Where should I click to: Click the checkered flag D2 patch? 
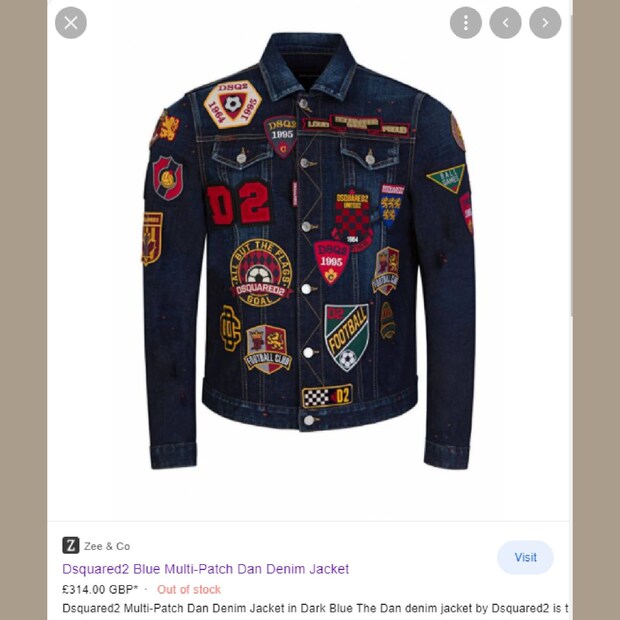pyautogui.click(x=327, y=396)
